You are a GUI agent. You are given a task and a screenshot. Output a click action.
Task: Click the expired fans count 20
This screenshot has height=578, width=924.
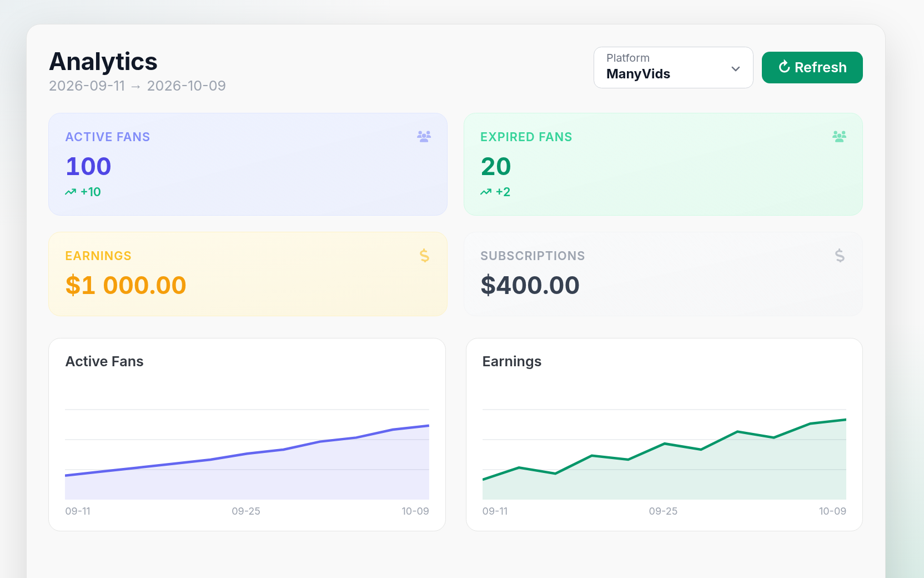click(x=496, y=166)
